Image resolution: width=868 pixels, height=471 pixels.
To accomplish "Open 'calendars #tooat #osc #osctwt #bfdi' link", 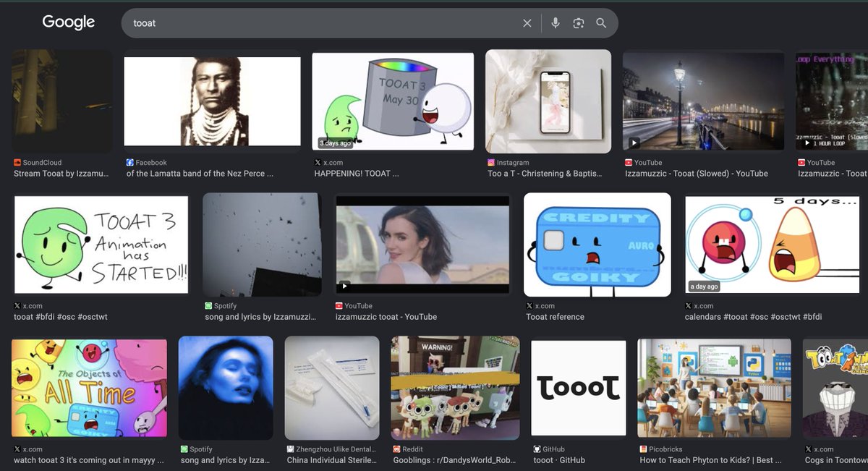I will click(753, 317).
